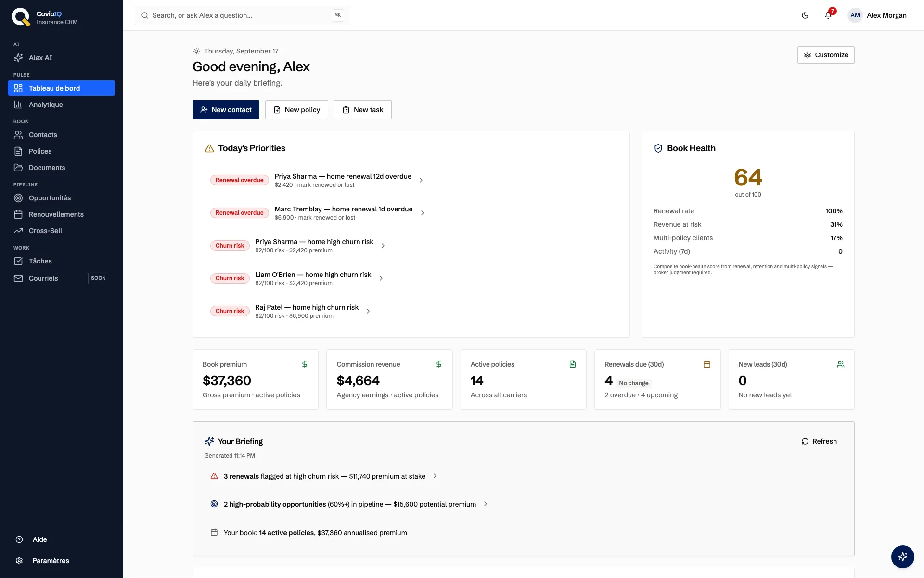Click the dollar icon on Commission revenue card
The width and height of the screenshot is (924, 578).
click(x=439, y=364)
